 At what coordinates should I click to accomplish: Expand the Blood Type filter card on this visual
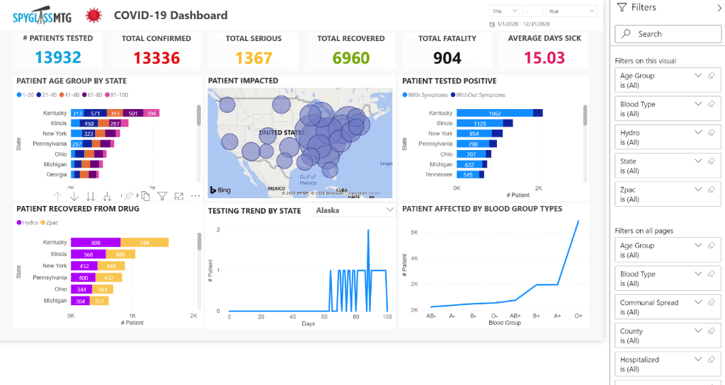698,104
